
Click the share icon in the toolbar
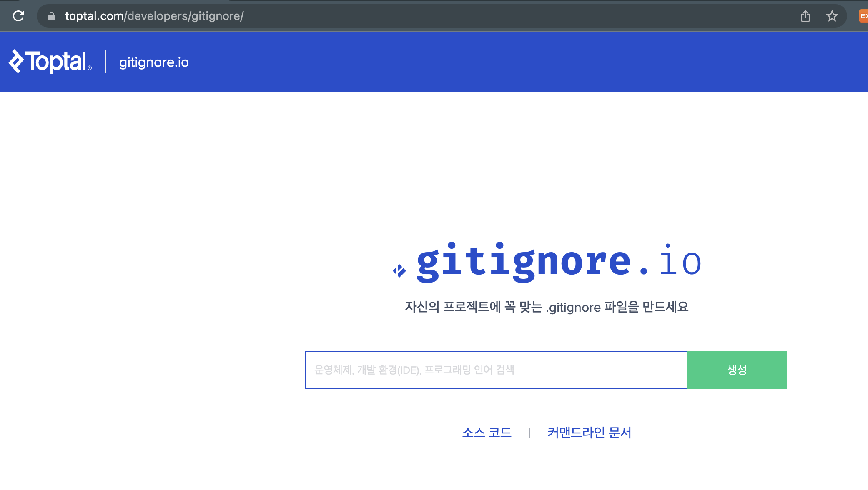pyautogui.click(x=805, y=16)
